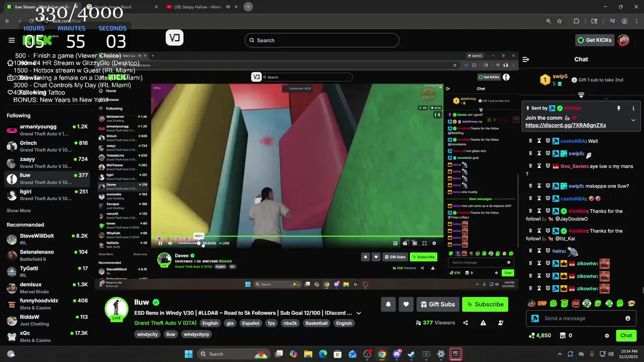The width and height of the screenshot is (644, 362).
Task: Expand the stream title dropdown chevron
Action: 359,313
